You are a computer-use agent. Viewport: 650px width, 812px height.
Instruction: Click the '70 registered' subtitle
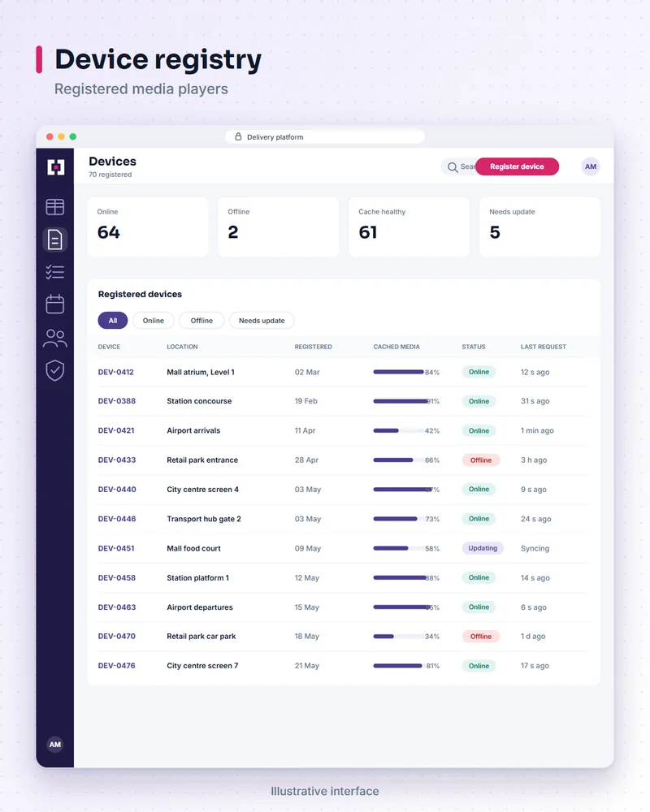(x=110, y=175)
